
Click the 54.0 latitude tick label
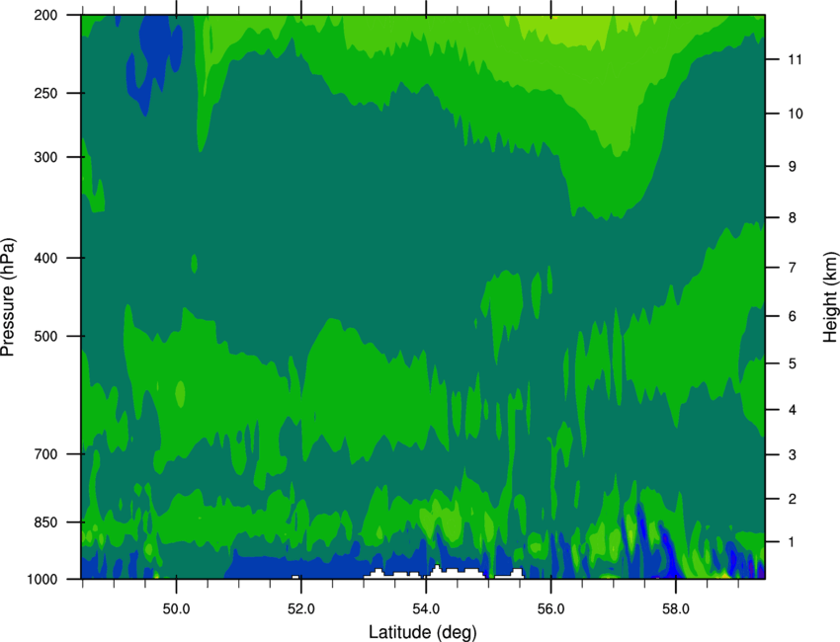click(426, 608)
